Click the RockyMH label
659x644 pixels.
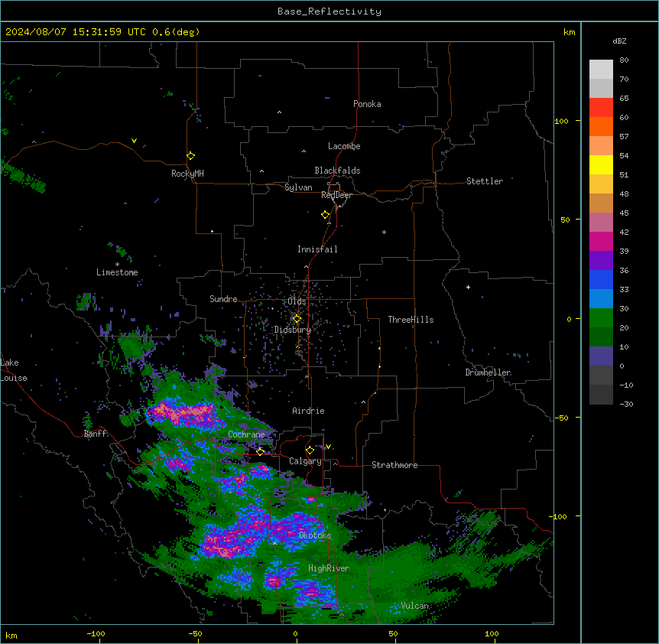click(x=187, y=174)
